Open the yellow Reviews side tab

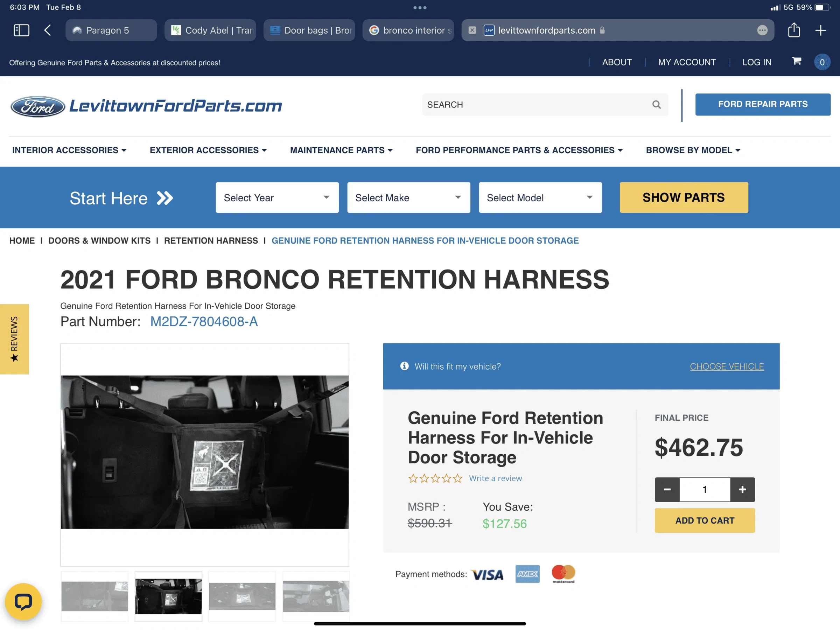(x=14, y=339)
